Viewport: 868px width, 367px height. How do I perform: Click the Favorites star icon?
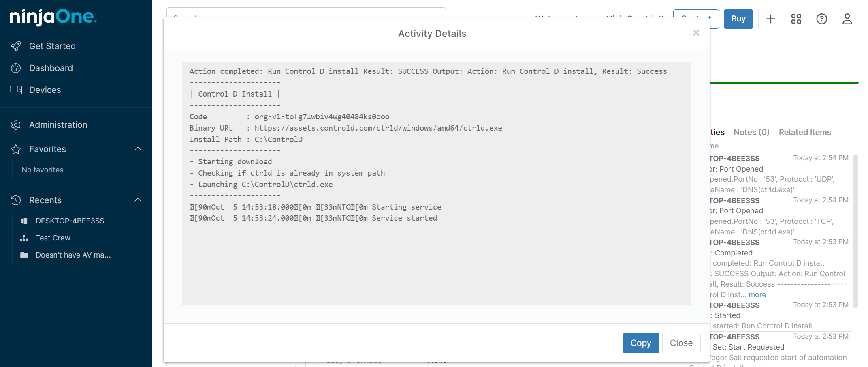pyautogui.click(x=16, y=149)
